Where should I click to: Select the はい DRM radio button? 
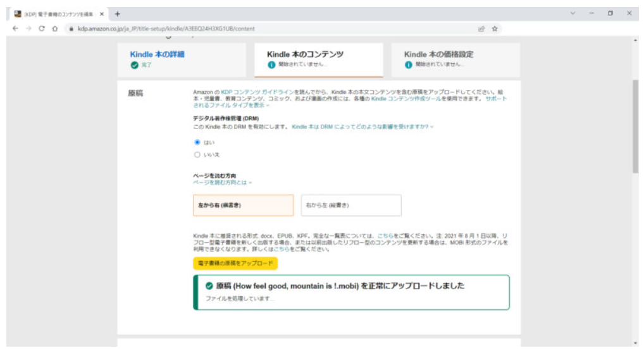(197, 142)
